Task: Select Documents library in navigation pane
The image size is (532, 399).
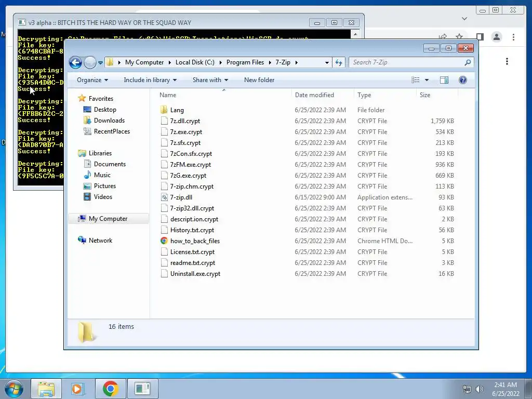Action: pos(110,164)
